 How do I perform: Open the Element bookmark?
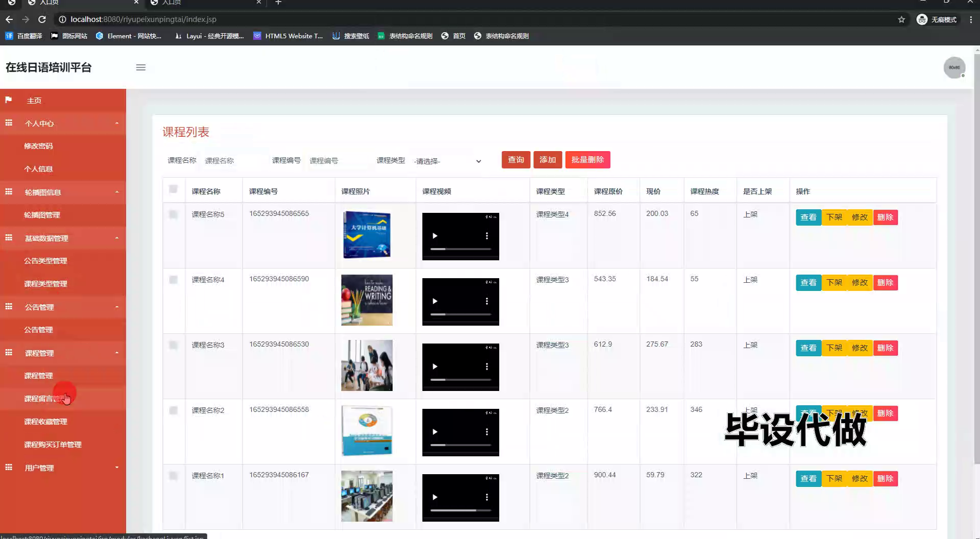129,36
